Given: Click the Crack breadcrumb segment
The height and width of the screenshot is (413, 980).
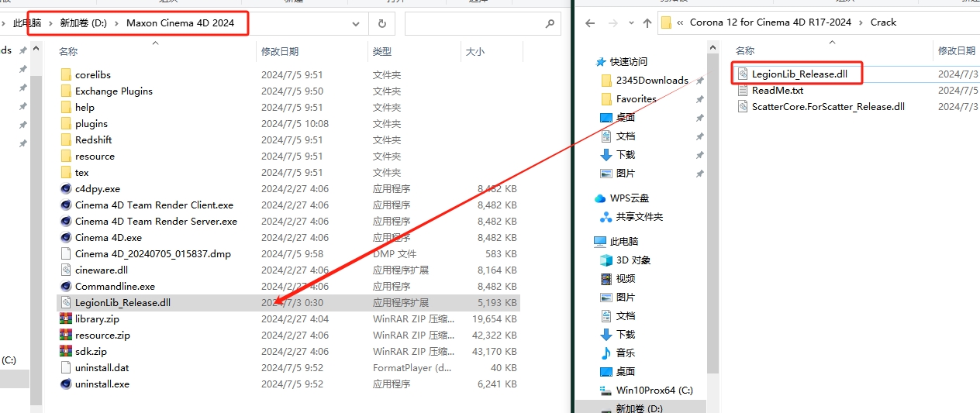Looking at the screenshot, I should pos(883,22).
